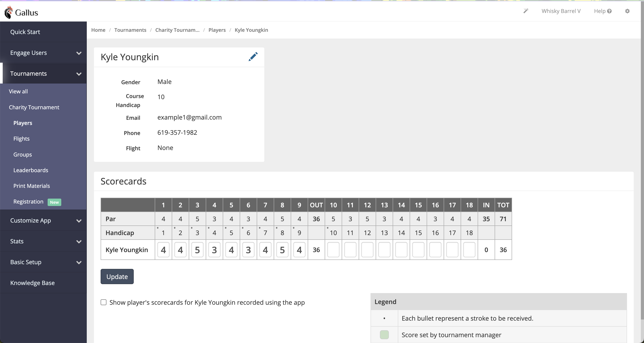Select Players in the sidebar
The image size is (644, 343).
[23, 123]
